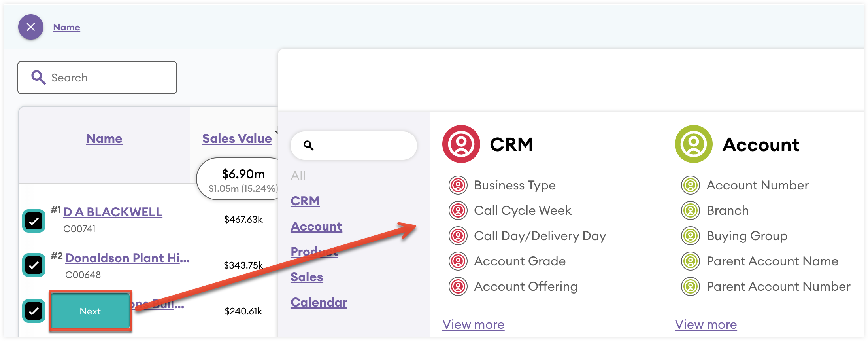868x341 pixels.
Task: Click the purple close X button
Action: pyautogui.click(x=31, y=27)
